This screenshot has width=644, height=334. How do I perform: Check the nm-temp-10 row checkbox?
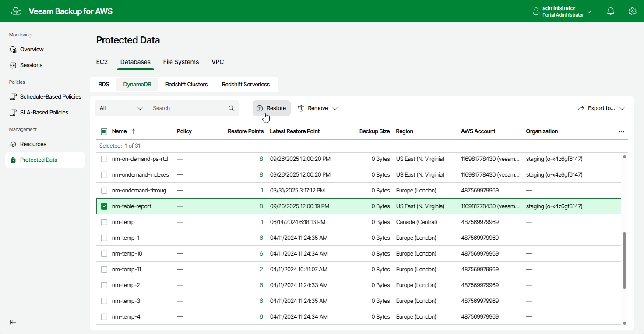pos(104,254)
